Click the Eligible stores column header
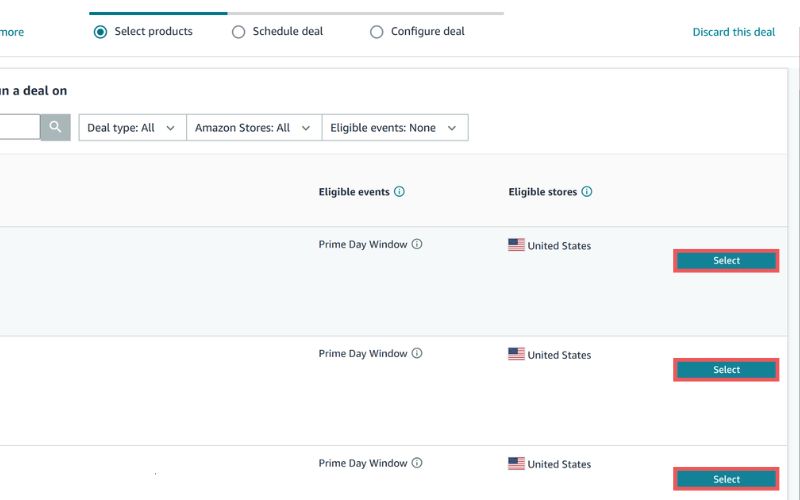 (542, 192)
